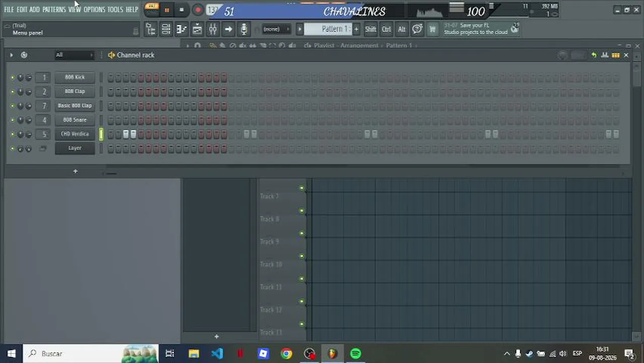
Task: Open mixer track selector 5 for CHD Verdica
Action: coord(44,134)
